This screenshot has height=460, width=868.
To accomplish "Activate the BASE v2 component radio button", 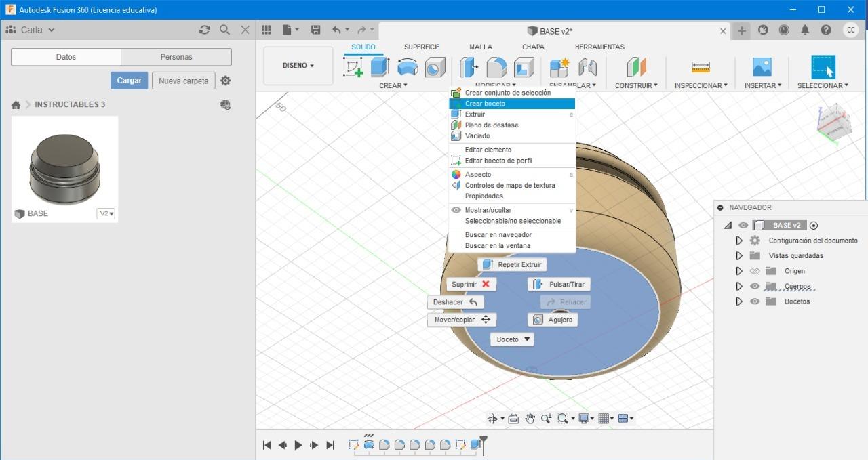I will (814, 226).
